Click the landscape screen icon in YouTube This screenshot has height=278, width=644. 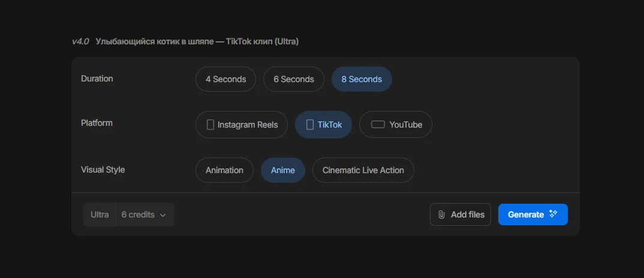click(x=378, y=125)
